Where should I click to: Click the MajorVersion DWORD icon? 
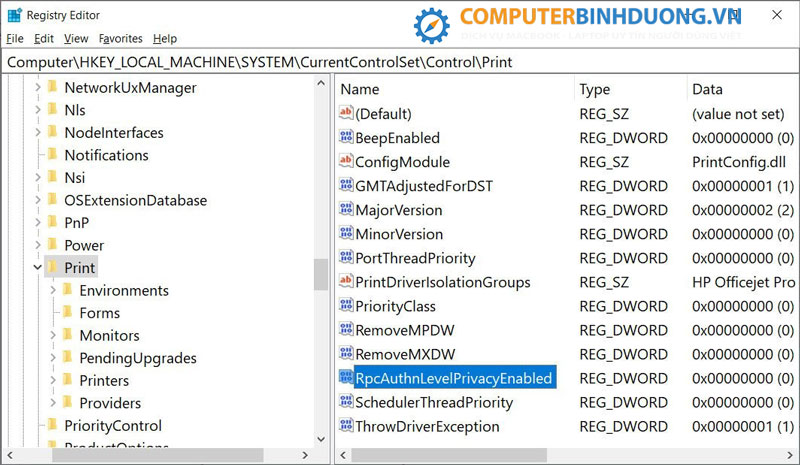(x=346, y=209)
